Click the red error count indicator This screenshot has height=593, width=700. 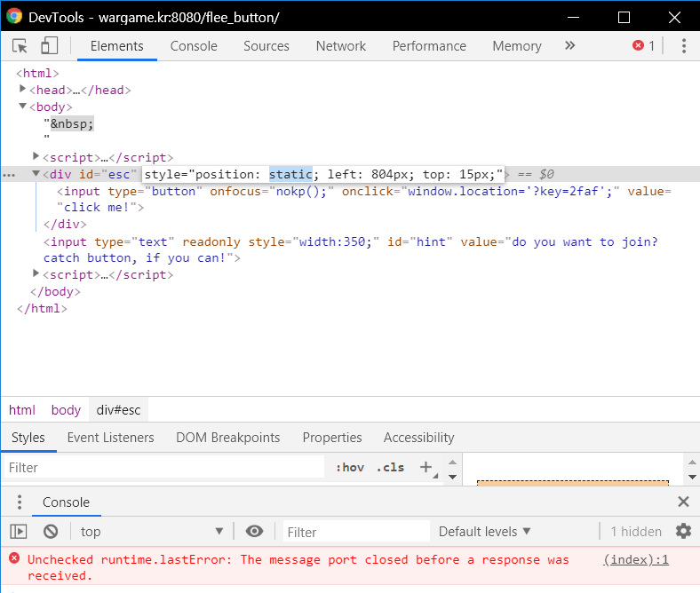(x=644, y=45)
